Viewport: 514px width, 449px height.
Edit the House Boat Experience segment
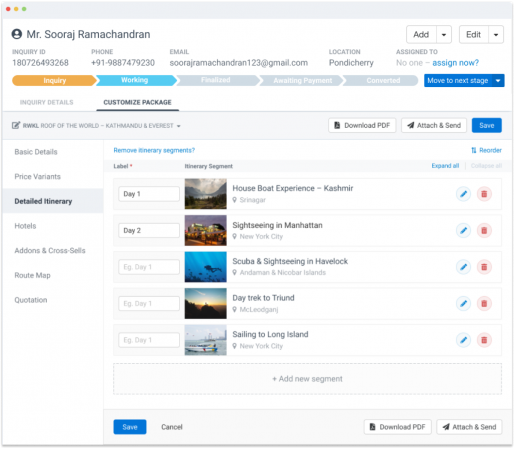pyautogui.click(x=463, y=194)
